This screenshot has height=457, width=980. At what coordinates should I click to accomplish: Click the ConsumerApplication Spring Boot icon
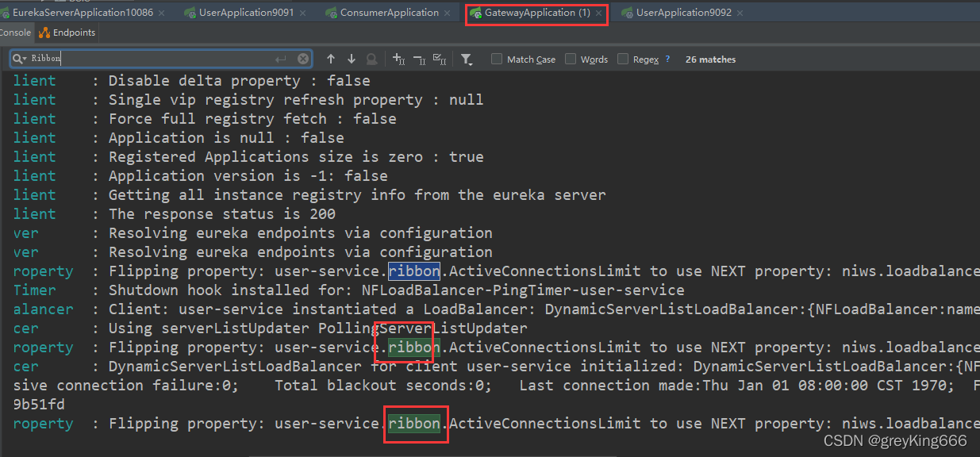(x=332, y=13)
